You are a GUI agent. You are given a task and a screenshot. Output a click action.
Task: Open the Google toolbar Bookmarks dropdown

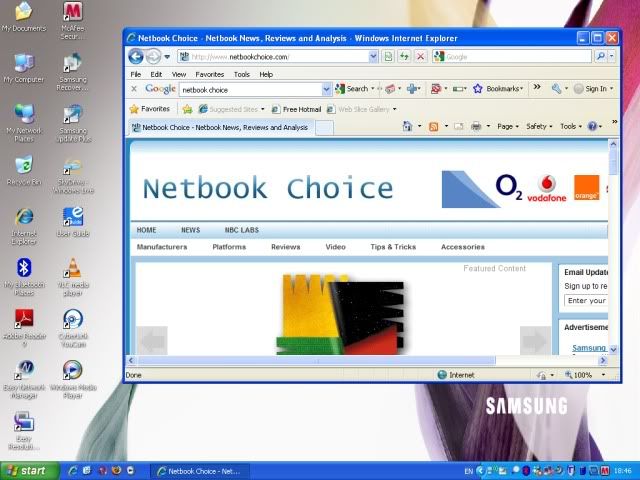point(499,89)
